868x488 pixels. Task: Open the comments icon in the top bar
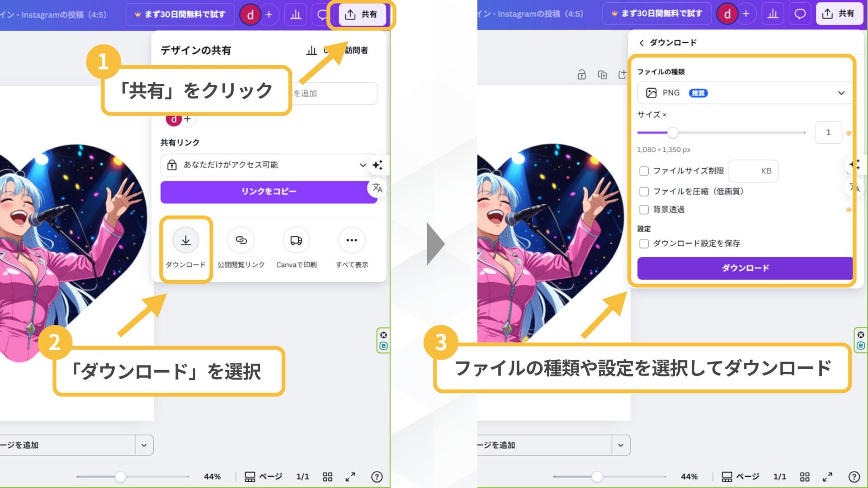pyautogui.click(x=322, y=14)
